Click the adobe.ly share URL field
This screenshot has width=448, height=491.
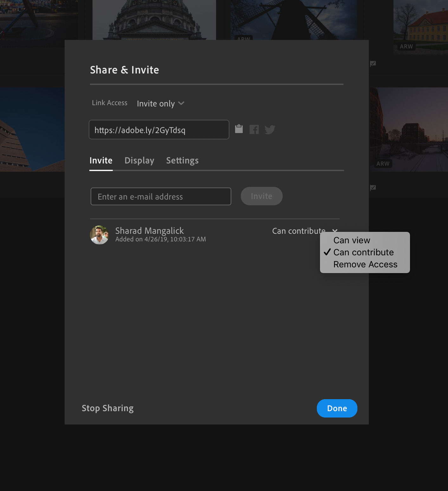click(159, 130)
